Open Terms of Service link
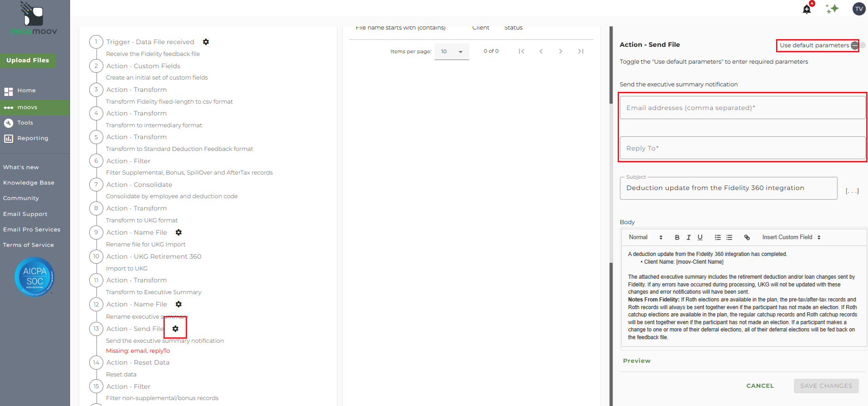Screen dimensions: 868x406 28,245
